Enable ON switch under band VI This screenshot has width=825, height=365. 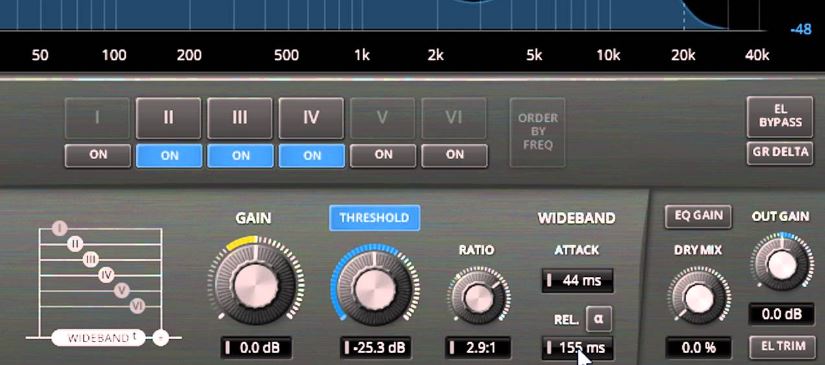pos(455,156)
